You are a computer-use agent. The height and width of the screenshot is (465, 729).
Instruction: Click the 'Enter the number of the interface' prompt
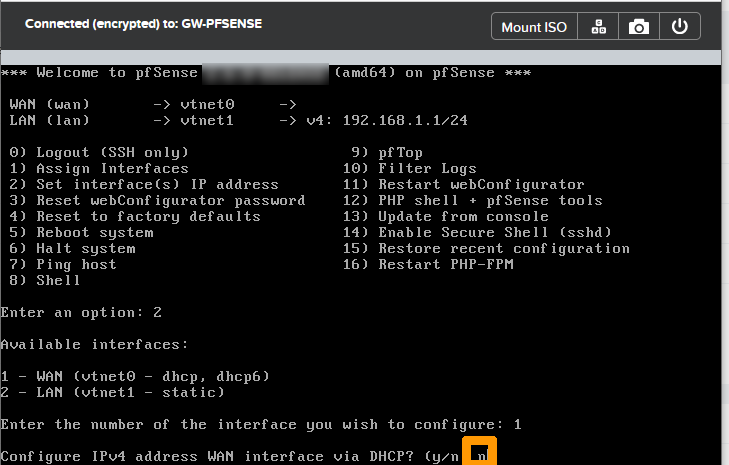point(261,425)
